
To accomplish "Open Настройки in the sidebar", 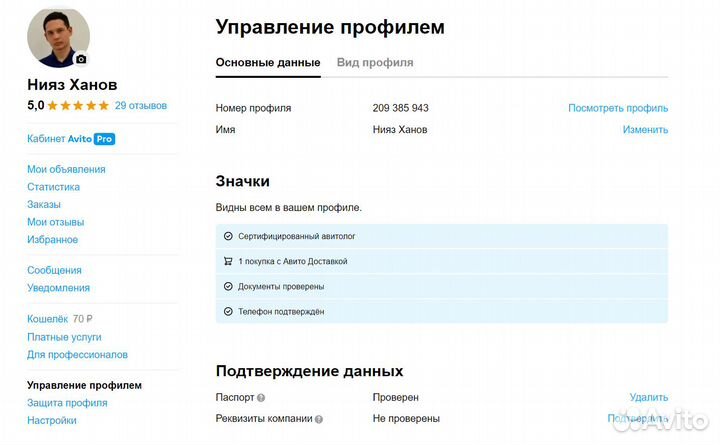I will (52, 421).
